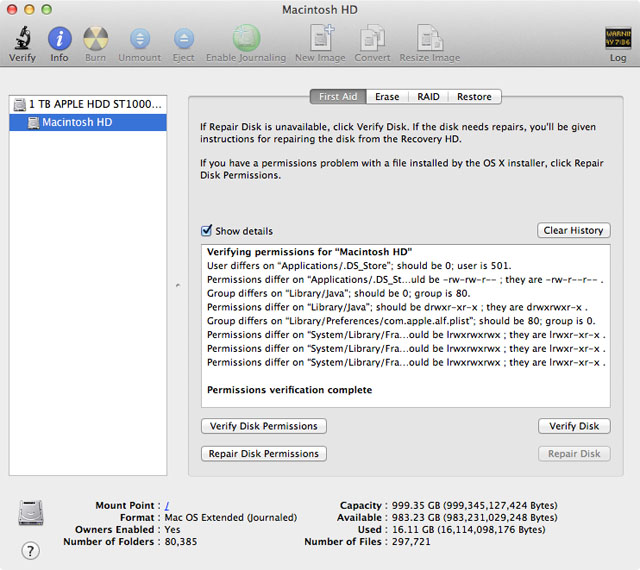Click the Number of Folders value 80,385
This screenshot has height=570, width=640.
tap(181, 542)
